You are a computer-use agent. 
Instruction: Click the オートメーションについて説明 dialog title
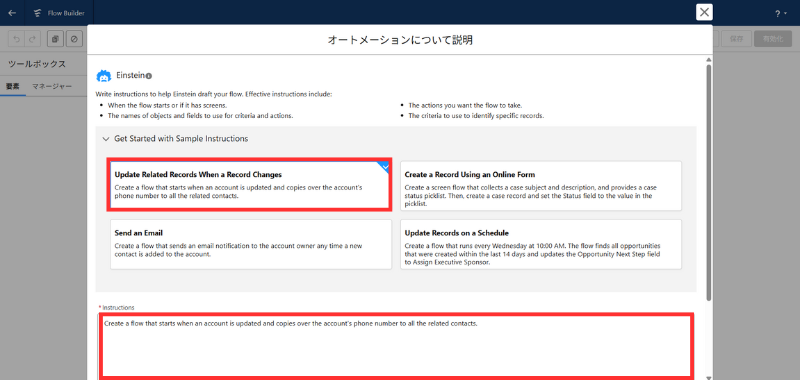click(400, 40)
